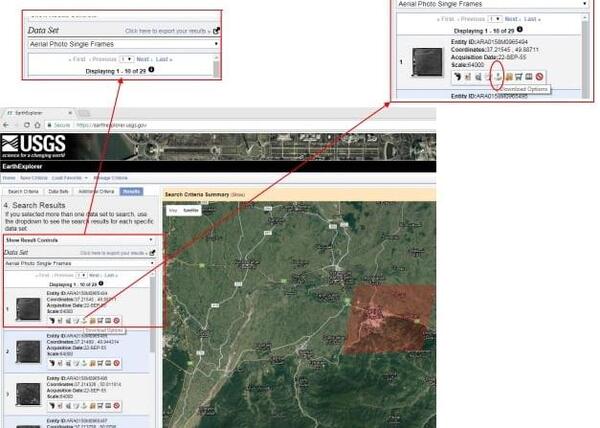Click the order cart icon for result 1 in main window

coord(100,321)
